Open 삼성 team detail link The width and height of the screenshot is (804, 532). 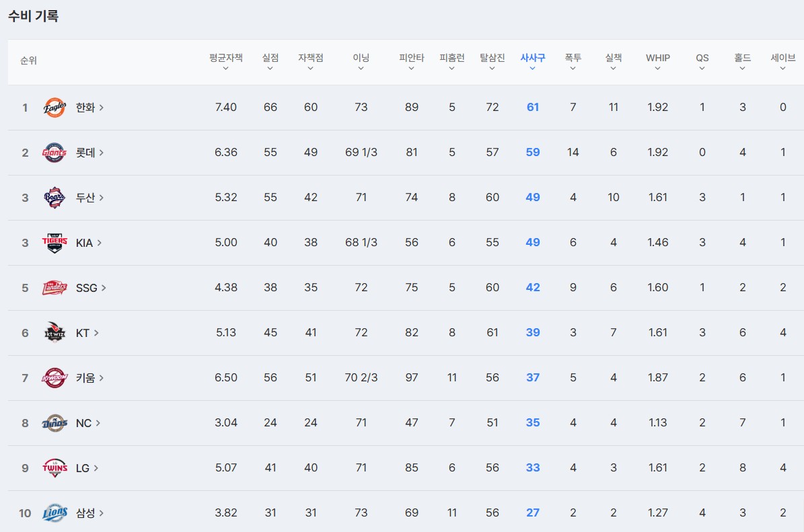pyautogui.click(x=89, y=513)
